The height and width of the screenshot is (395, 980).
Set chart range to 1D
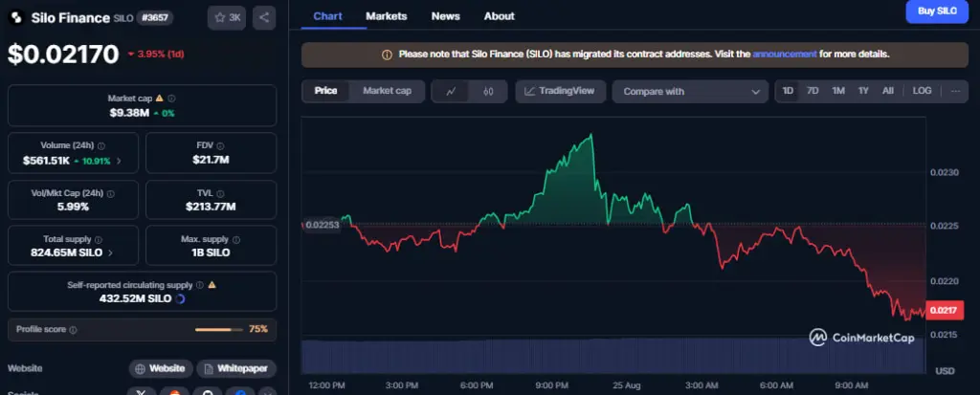[789, 91]
